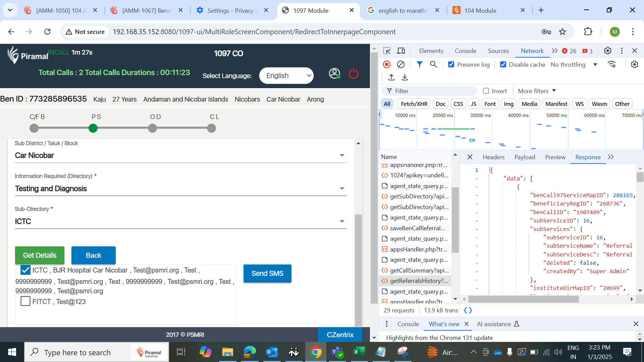Viewport: 644px width, 362px height.
Task: Reload the current page
Action: 47,32
